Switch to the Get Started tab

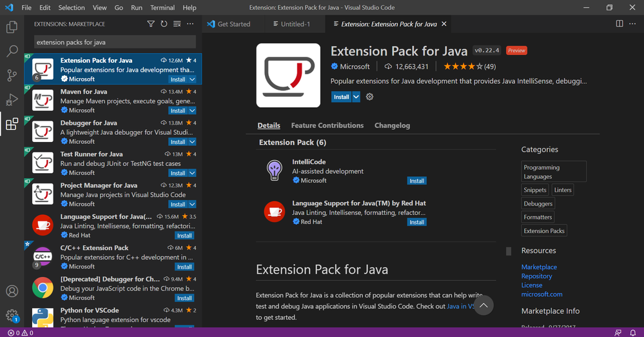(x=233, y=24)
